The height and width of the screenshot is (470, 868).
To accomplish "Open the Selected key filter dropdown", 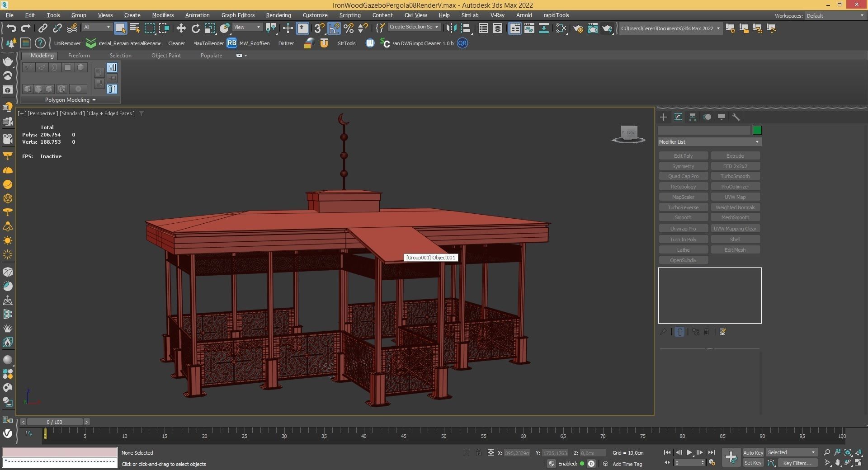I will (792, 452).
